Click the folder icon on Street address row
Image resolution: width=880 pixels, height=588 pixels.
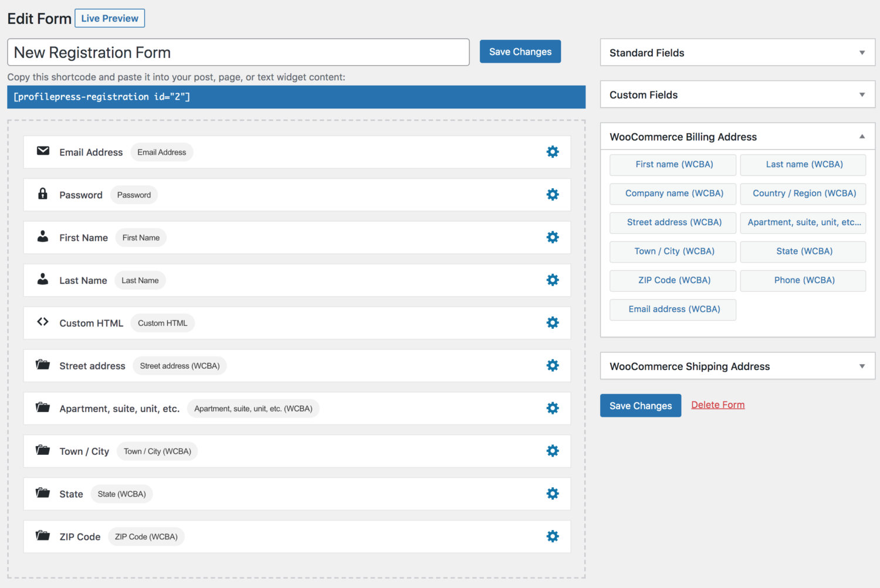click(43, 365)
